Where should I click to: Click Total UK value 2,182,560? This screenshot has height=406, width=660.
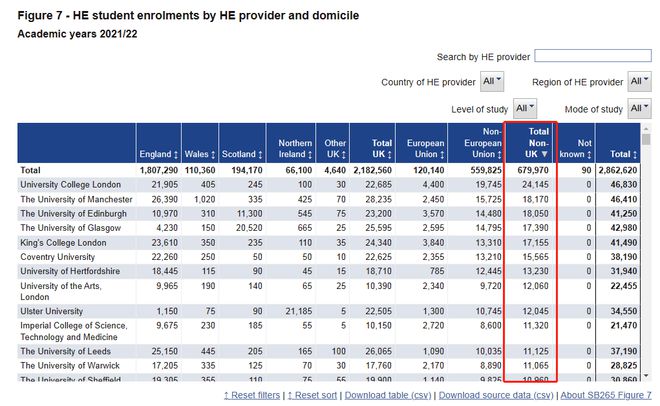point(373,170)
